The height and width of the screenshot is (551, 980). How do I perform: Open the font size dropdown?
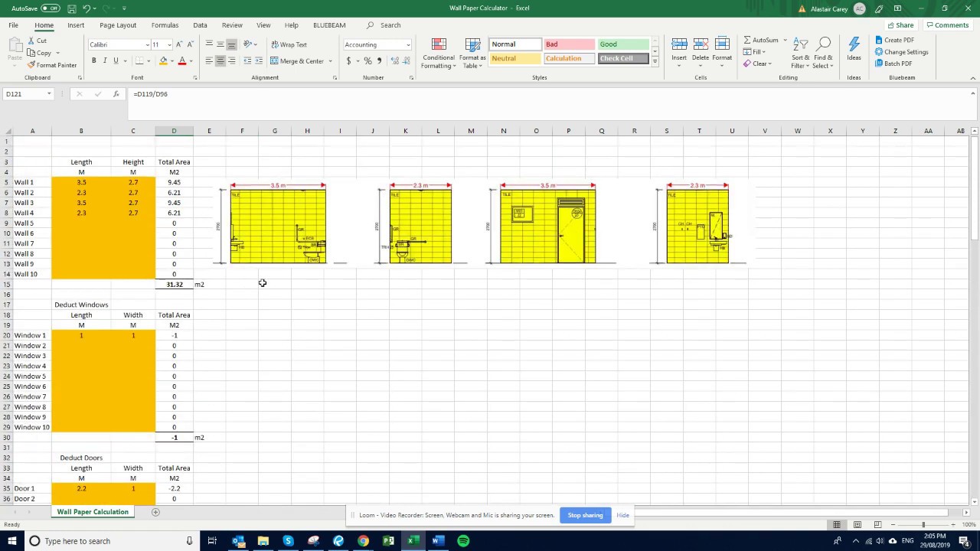click(x=168, y=44)
